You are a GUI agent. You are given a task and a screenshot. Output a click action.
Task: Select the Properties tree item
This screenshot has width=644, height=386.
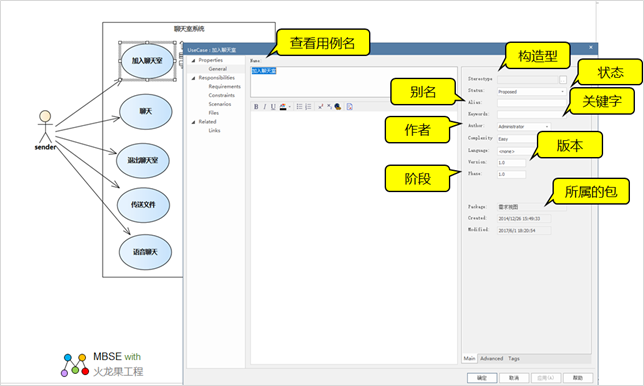coord(211,60)
